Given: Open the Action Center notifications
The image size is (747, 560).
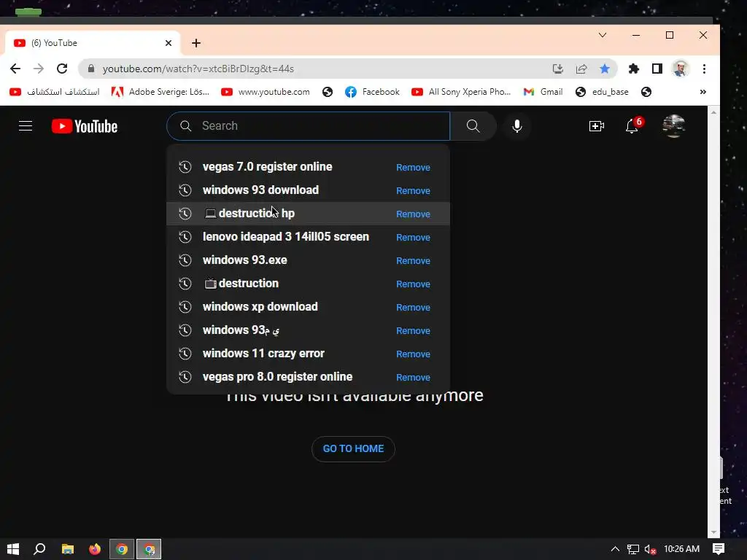Looking at the screenshot, I should [x=719, y=549].
